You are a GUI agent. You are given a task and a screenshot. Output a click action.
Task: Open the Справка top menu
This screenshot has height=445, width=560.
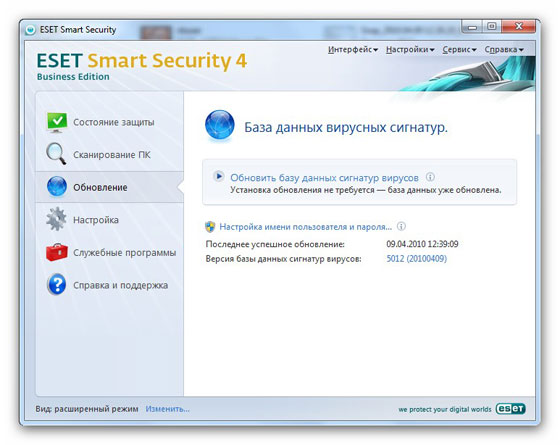pyautogui.click(x=504, y=50)
